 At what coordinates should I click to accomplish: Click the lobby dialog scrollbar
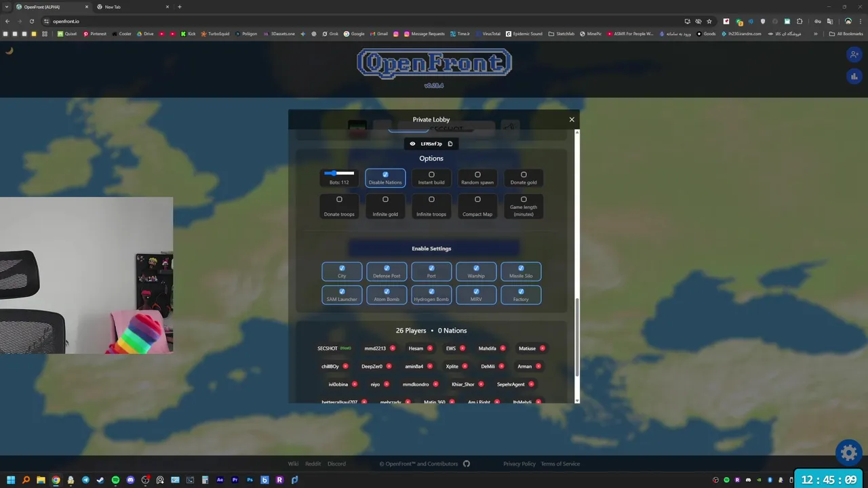click(577, 338)
